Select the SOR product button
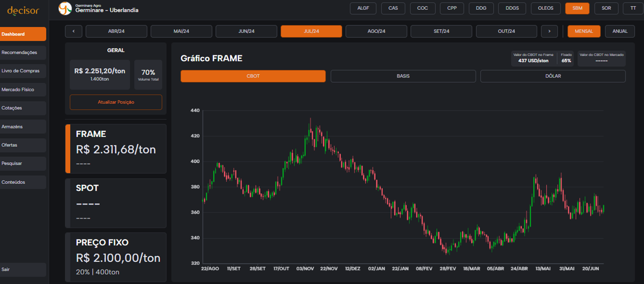644x284 pixels. (x=606, y=8)
